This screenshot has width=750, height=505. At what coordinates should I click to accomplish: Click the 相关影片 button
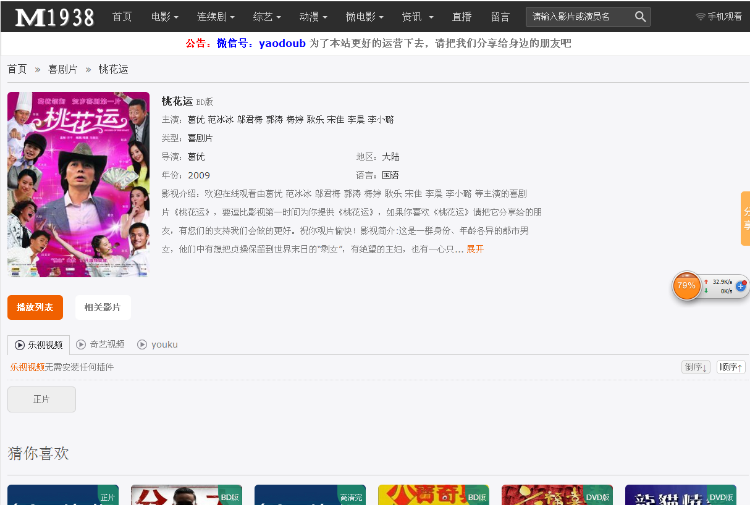(103, 307)
